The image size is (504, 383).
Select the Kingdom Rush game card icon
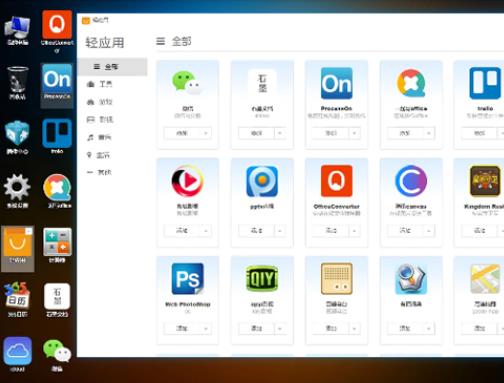(x=485, y=181)
